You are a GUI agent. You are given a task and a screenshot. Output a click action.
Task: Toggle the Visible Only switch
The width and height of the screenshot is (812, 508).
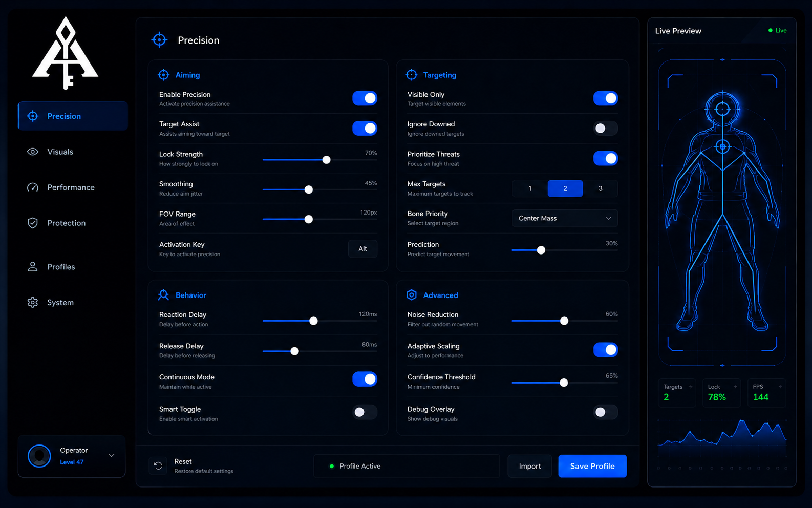pyautogui.click(x=606, y=98)
